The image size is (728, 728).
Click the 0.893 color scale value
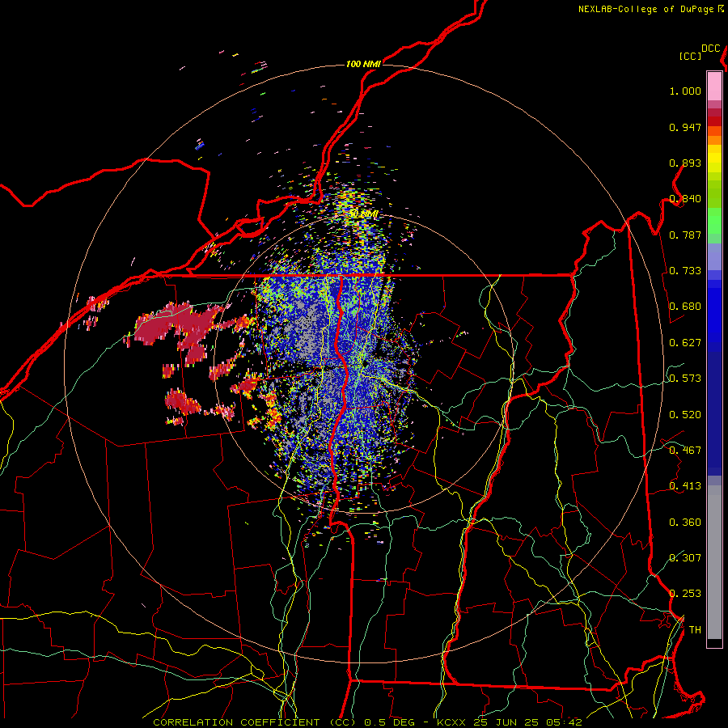tap(685, 163)
